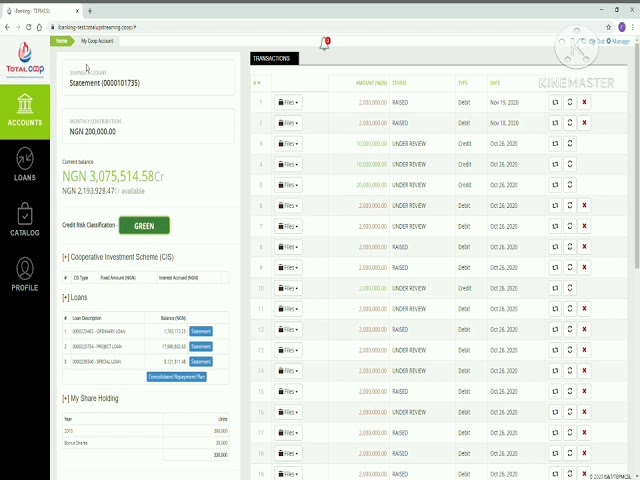The height and width of the screenshot is (480, 640).
Task: Open a new browser tab
Action: point(90,11)
